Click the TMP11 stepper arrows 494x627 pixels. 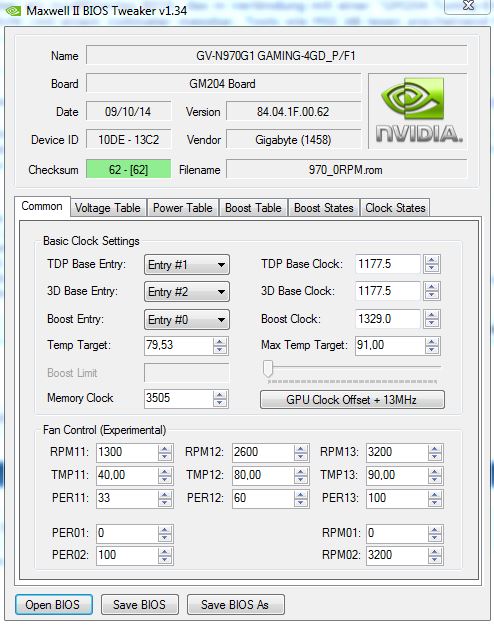coord(165,475)
